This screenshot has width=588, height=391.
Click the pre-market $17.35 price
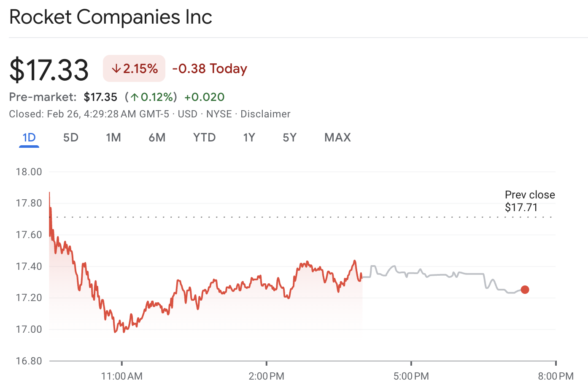[100, 97]
